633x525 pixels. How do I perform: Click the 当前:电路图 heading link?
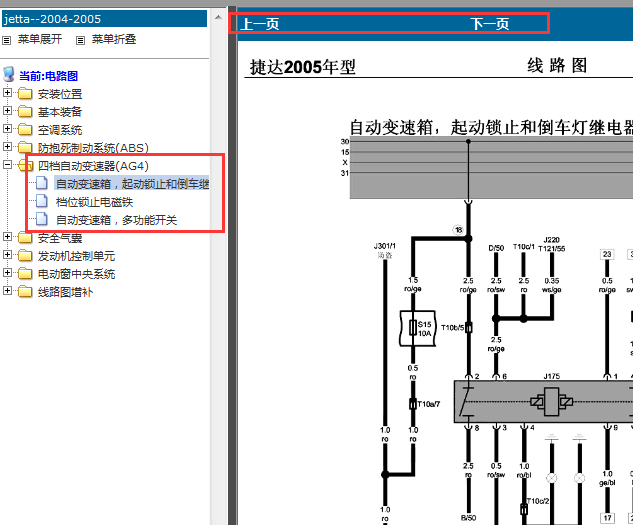pyautogui.click(x=48, y=76)
